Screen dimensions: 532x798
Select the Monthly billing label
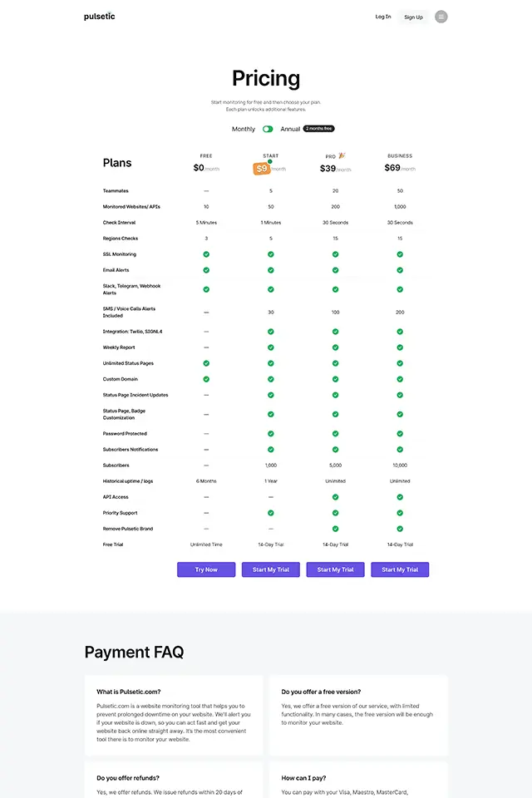pos(244,129)
